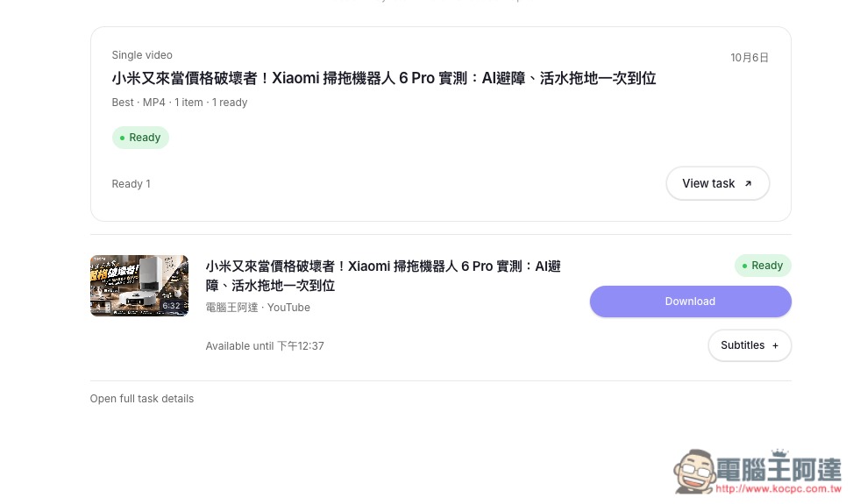Click 'Best · MP4 · 1 item · 1 ready' text
This screenshot has width=853, height=504.
[180, 103]
